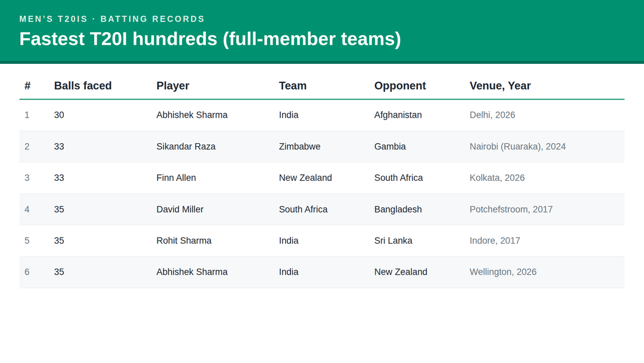Click the # column header
644x363 pixels.
27,85
